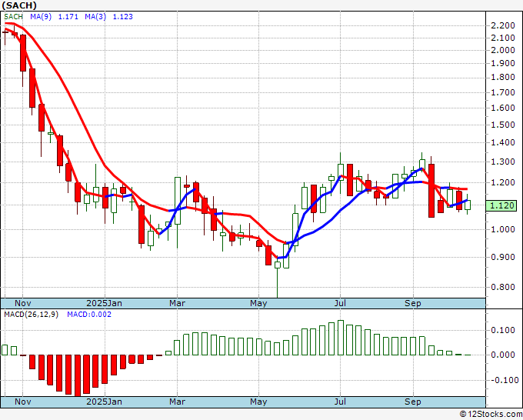Click the MA(9) value 1.171

coord(68,17)
